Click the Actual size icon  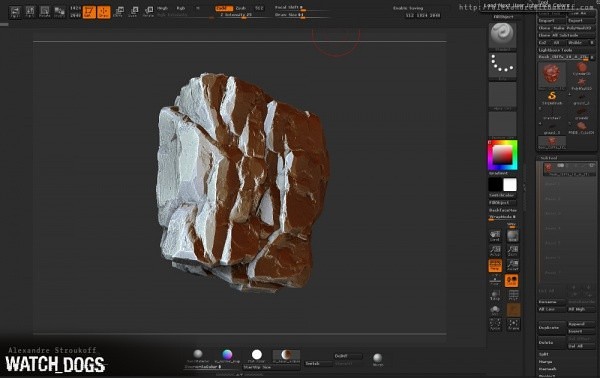pyautogui.click(x=495, y=251)
